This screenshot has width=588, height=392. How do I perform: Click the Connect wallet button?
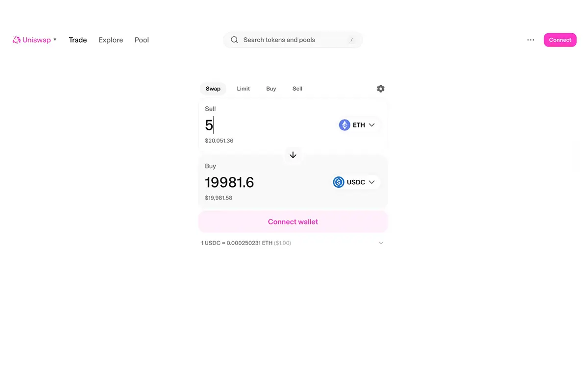point(293,222)
